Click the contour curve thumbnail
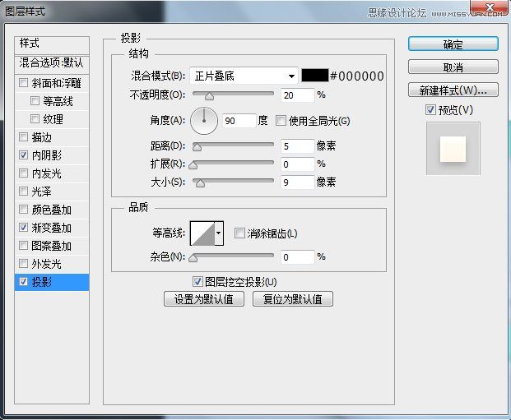 pyautogui.click(x=202, y=233)
